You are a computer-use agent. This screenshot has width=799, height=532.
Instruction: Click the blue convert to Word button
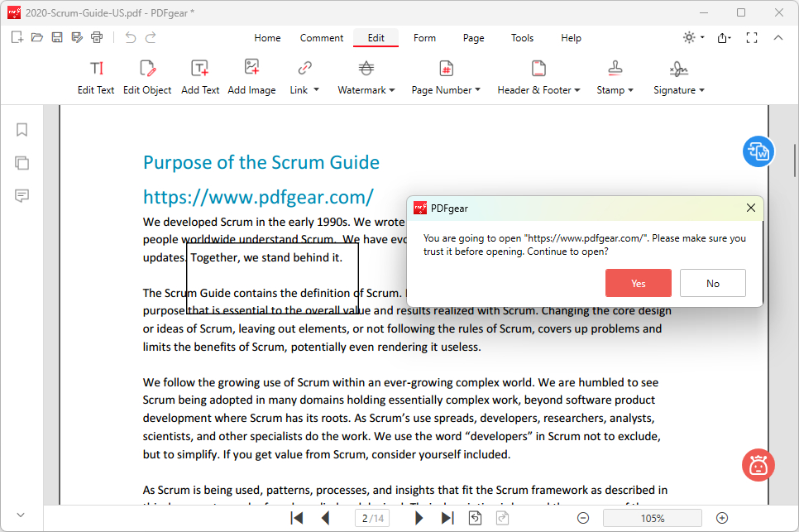click(758, 151)
